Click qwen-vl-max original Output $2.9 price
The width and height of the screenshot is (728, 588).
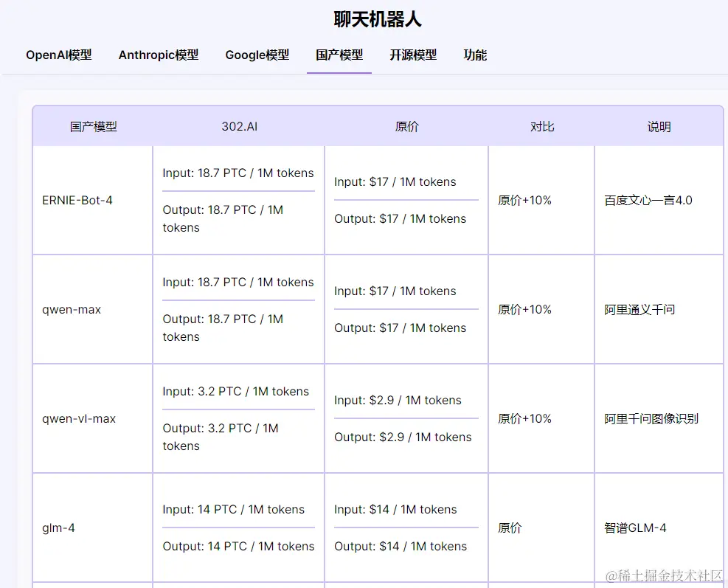point(403,437)
